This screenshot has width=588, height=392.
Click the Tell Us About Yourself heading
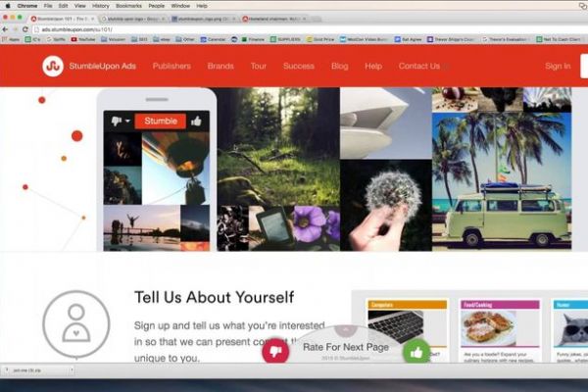[214, 297]
